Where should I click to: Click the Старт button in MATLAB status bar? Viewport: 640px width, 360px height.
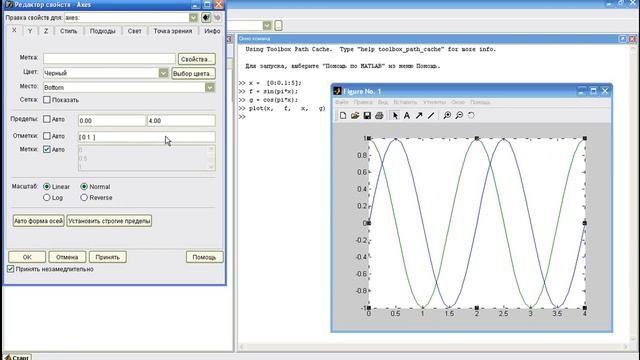[17, 357]
